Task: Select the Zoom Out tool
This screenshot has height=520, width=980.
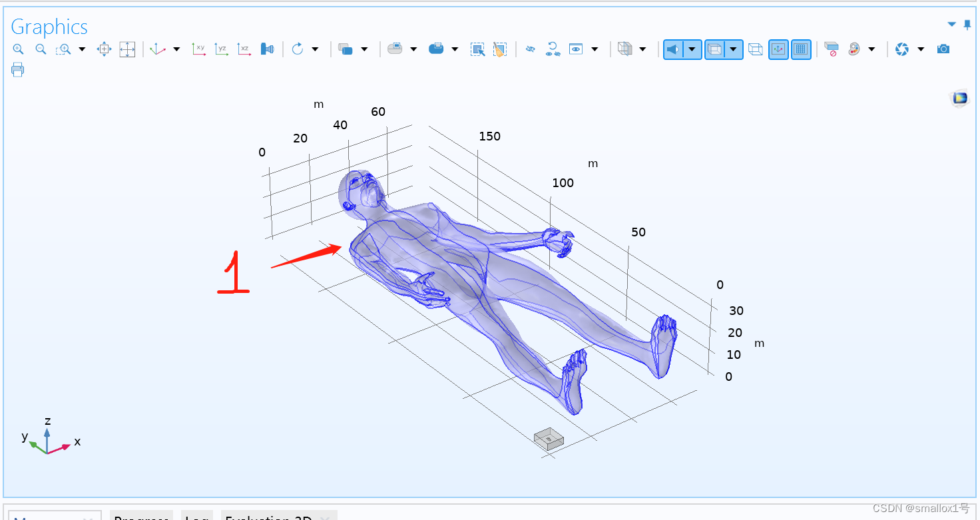Action: coord(40,49)
